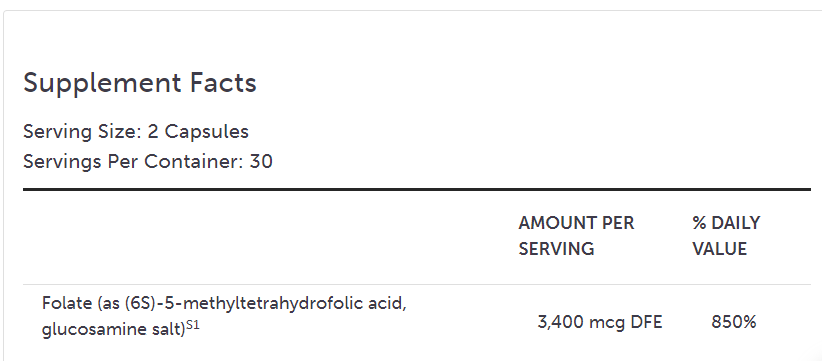This screenshot has width=822, height=361.
Task: Click the AMOUNT PER SERVING column header
Action: point(576,236)
